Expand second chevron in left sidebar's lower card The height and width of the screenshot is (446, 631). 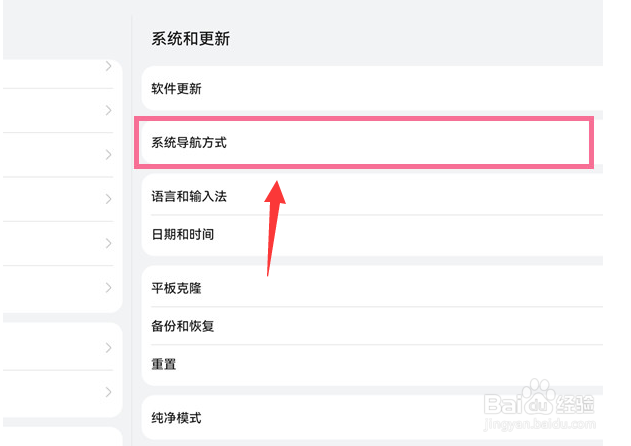pos(108,392)
